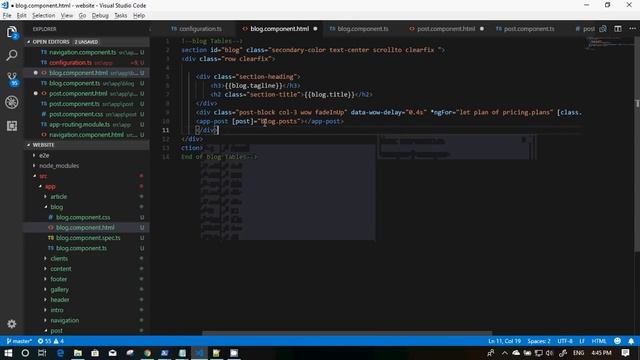
Task: Open the Go menu
Action: pos(82,16)
